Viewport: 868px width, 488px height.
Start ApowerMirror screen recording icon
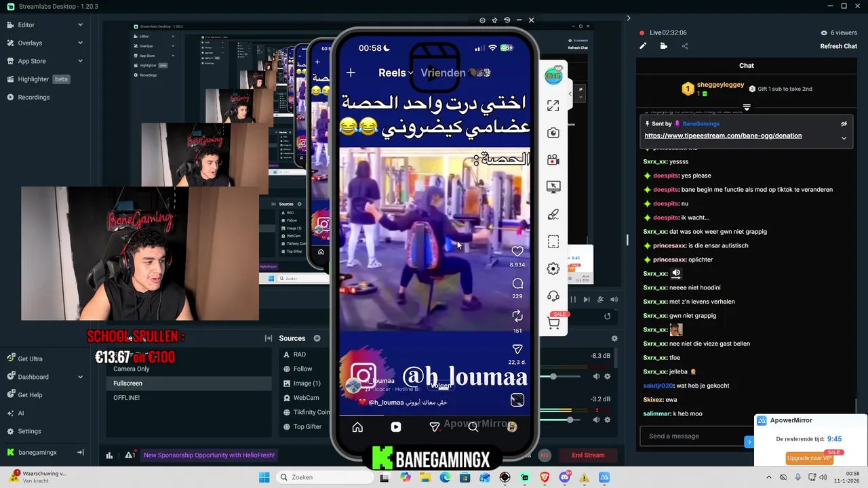[x=553, y=160]
